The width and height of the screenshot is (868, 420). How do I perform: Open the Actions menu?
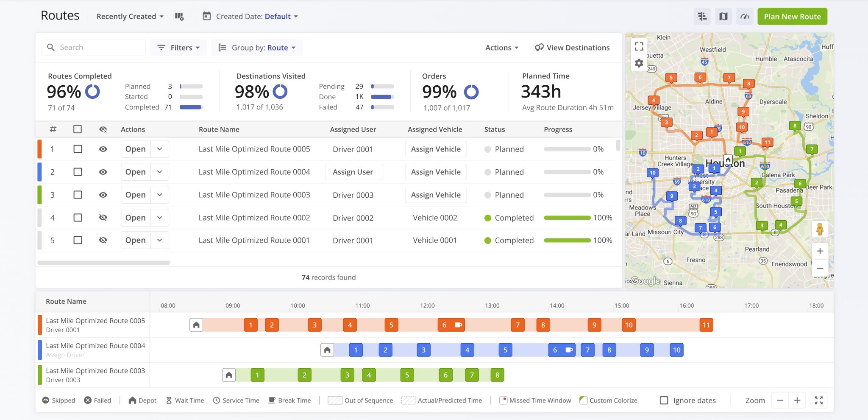(x=502, y=48)
